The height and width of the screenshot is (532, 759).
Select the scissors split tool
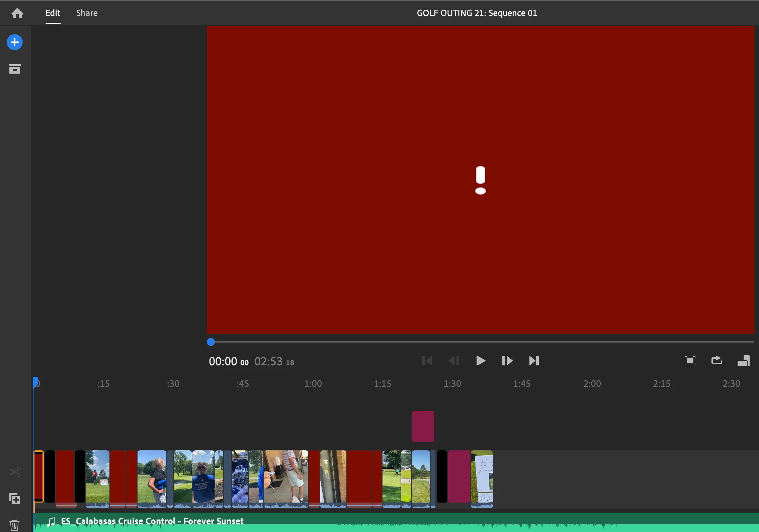[x=15, y=472]
